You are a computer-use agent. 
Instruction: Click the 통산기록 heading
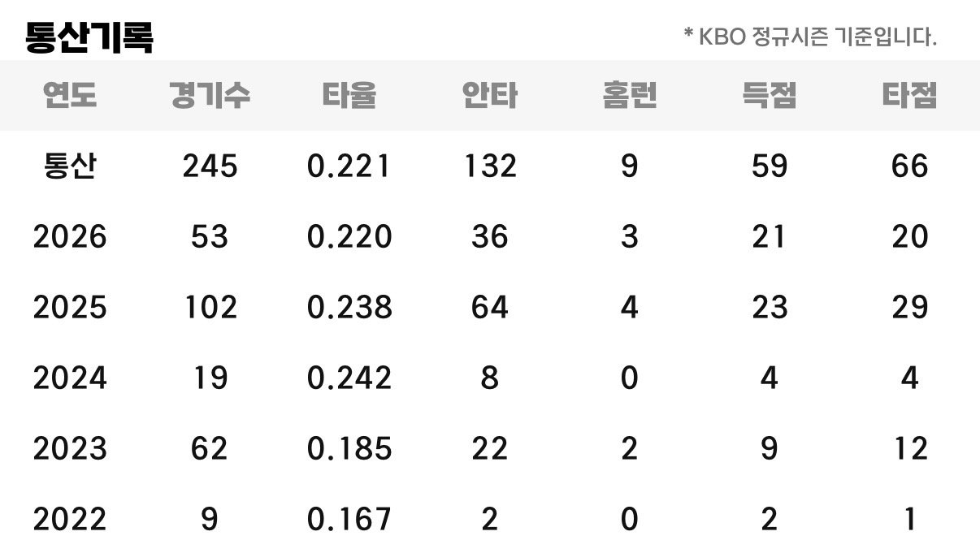[x=89, y=37]
